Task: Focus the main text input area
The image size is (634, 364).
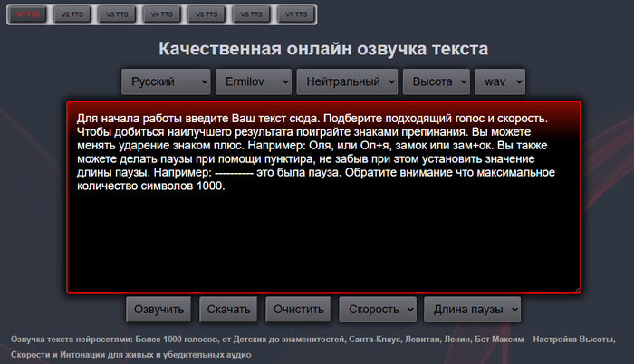Action: (x=323, y=235)
